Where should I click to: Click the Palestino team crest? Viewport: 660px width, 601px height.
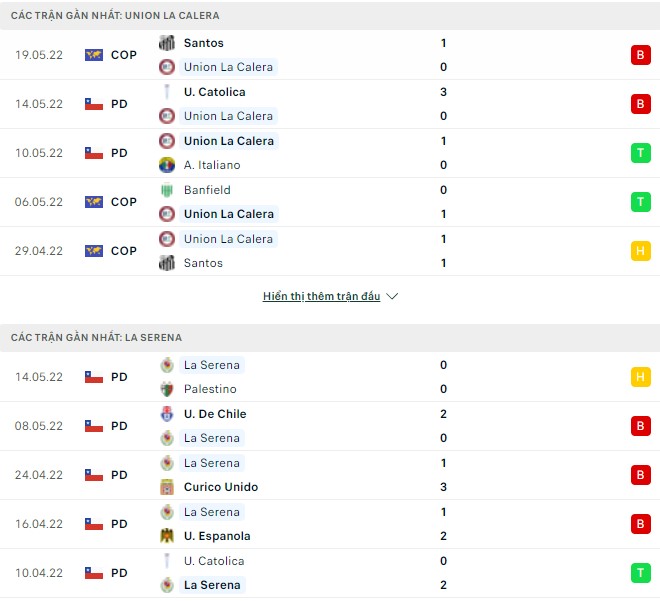pos(167,389)
